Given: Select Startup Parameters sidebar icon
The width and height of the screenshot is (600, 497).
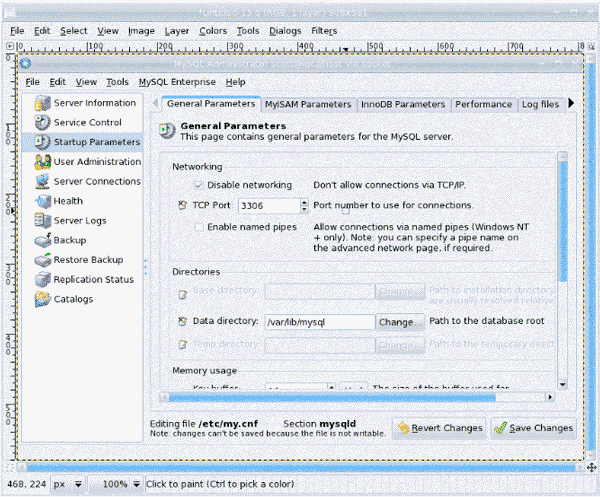Looking at the screenshot, I should (42, 142).
